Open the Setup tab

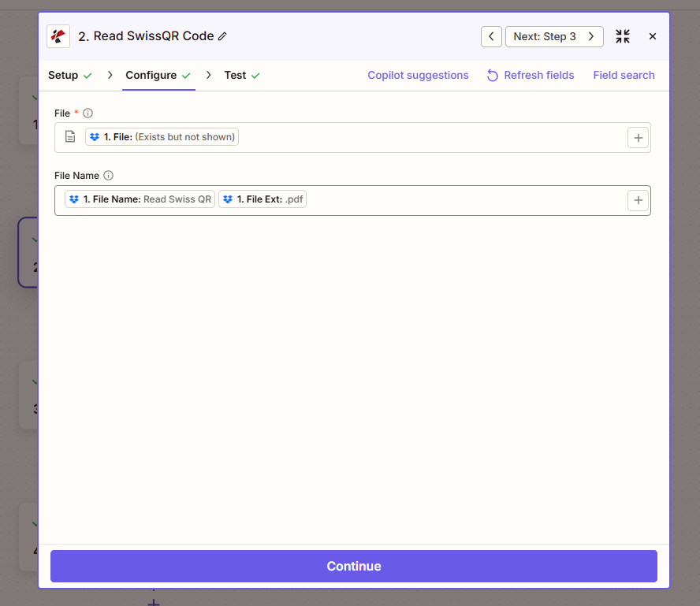click(63, 76)
